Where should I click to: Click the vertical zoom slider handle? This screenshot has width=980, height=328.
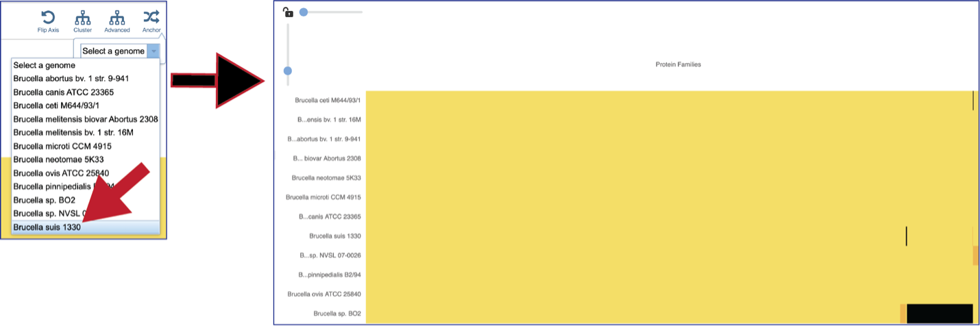pos(288,71)
